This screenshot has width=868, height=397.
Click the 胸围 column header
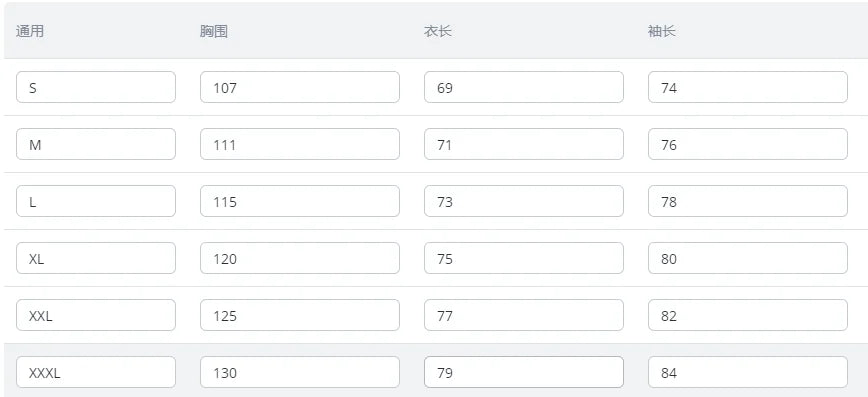tap(214, 31)
